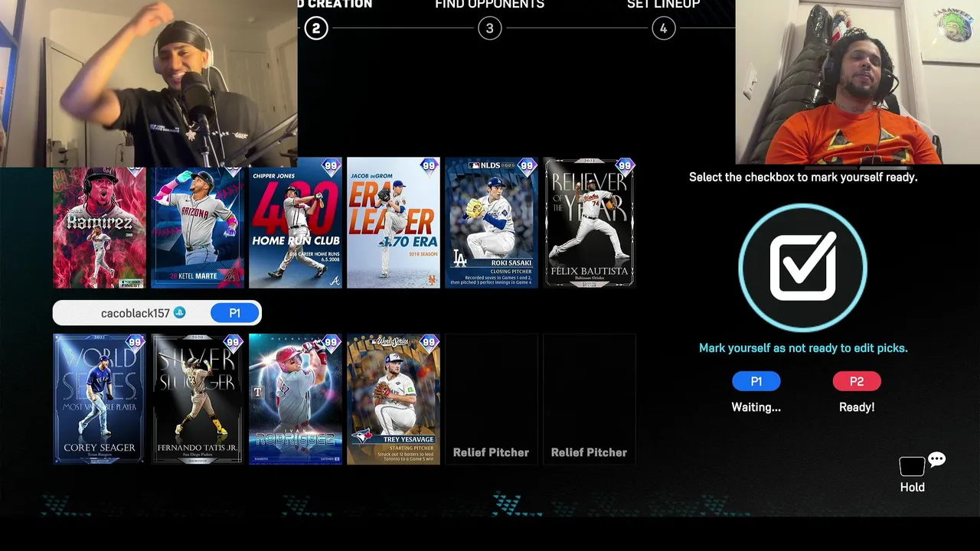
Task: Click the 99 rating diamond on Jacob deGrom card
Action: [x=429, y=166]
